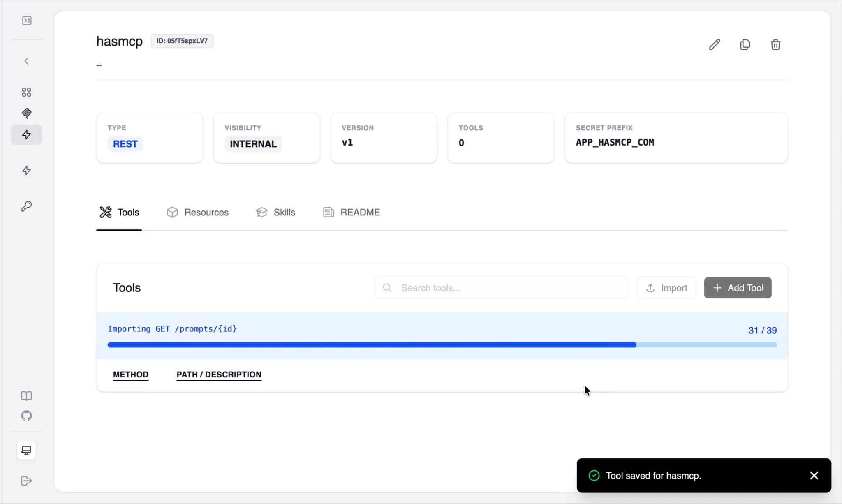This screenshot has height=504, width=842.
Task: Open the book documentation icon
Action: (26, 396)
